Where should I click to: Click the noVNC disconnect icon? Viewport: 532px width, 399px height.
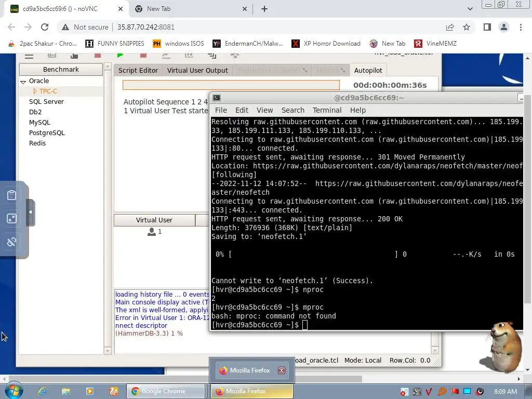coord(11,242)
